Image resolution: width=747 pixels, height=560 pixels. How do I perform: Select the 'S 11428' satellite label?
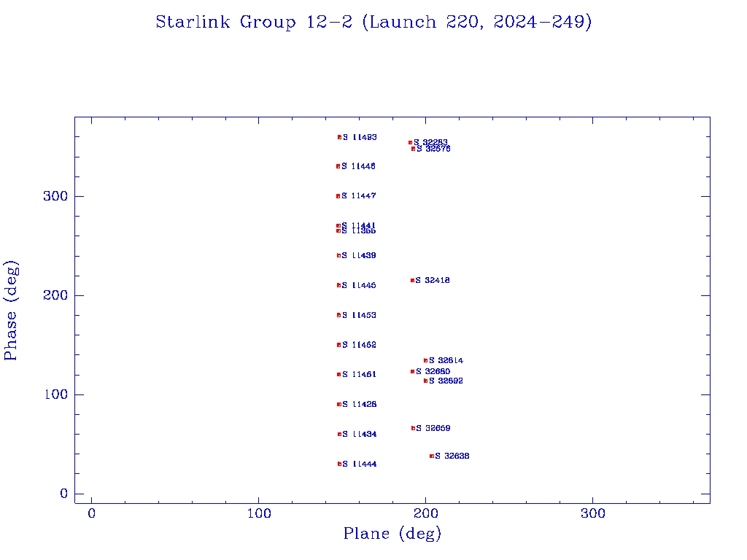(359, 404)
